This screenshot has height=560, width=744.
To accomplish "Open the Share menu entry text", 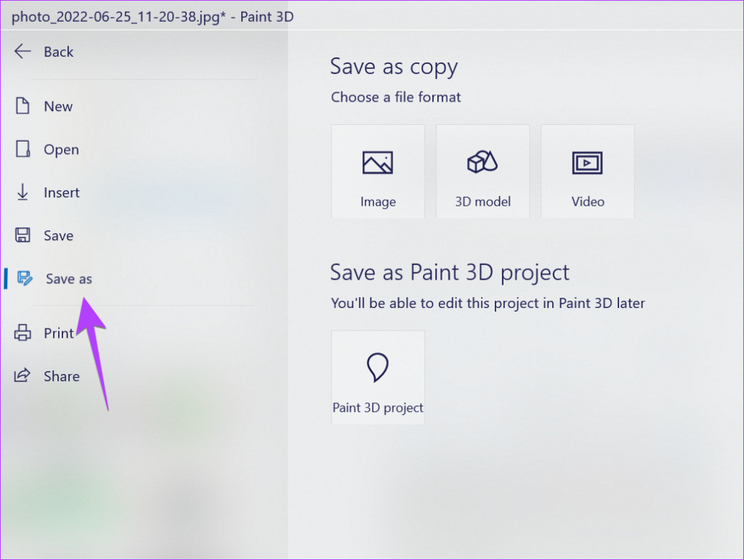I will [62, 376].
